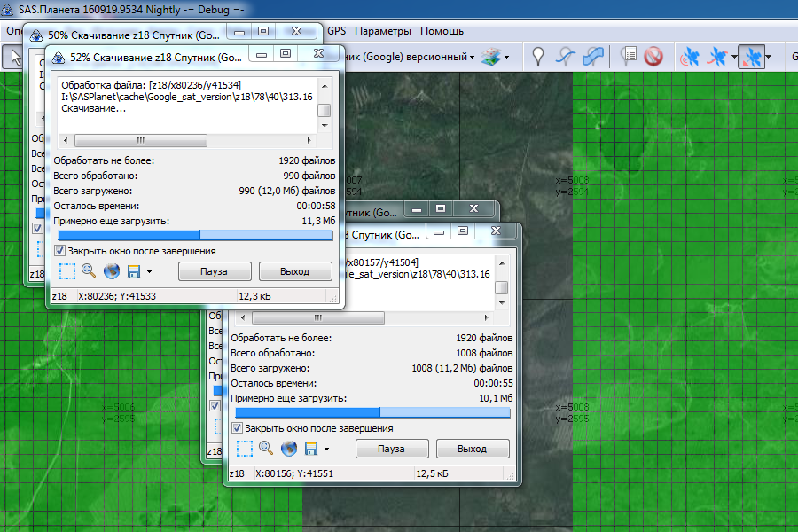Click the red hide placemarks icon
Viewport: 798px width, 532px height.
pyautogui.click(x=653, y=58)
